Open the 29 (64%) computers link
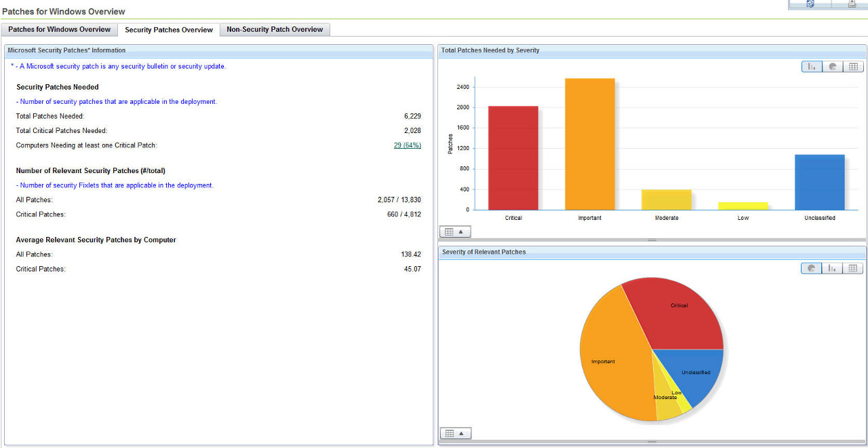 pyautogui.click(x=407, y=145)
